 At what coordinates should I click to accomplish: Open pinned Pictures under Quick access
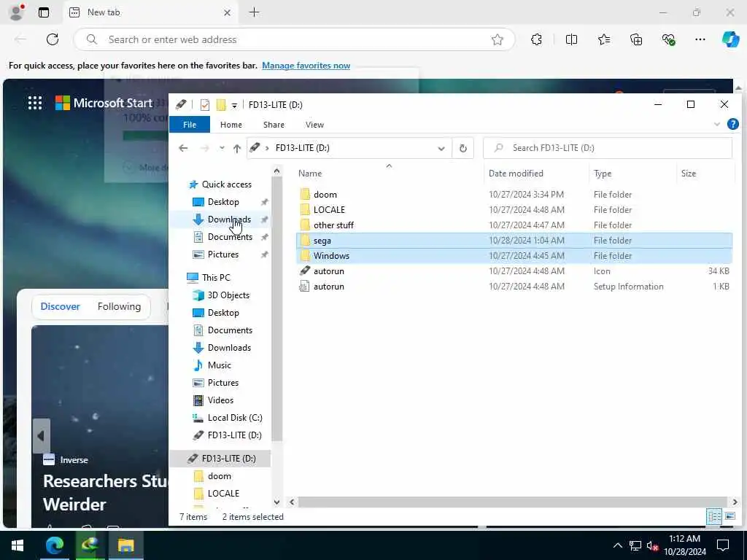[x=223, y=254]
